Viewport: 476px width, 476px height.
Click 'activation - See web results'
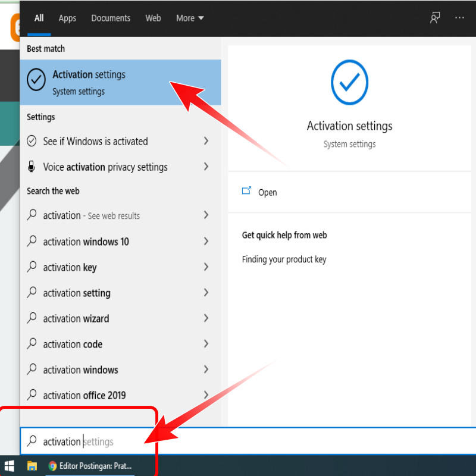(x=92, y=215)
